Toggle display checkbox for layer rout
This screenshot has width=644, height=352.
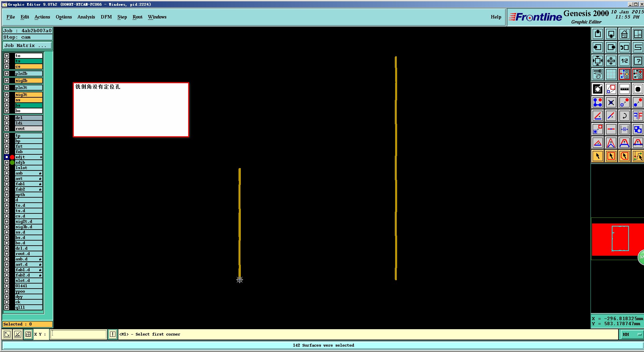(x=7, y=129)
